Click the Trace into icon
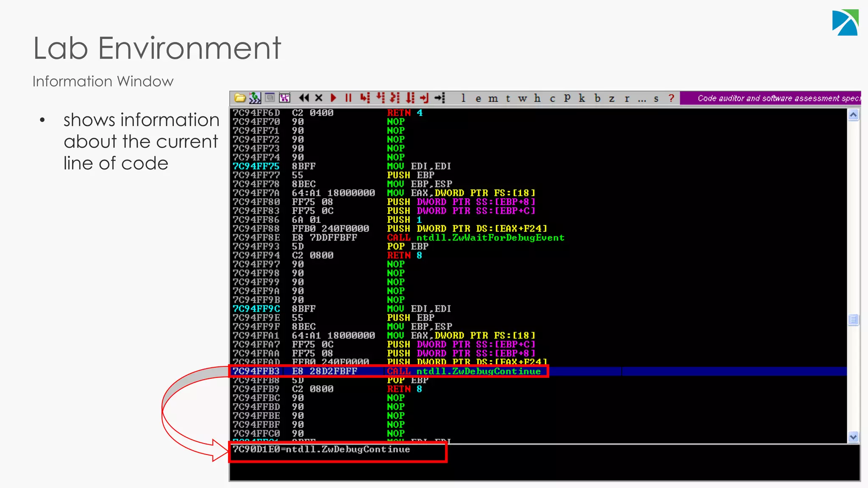This screenshot has height=488, width=868. 395,98
